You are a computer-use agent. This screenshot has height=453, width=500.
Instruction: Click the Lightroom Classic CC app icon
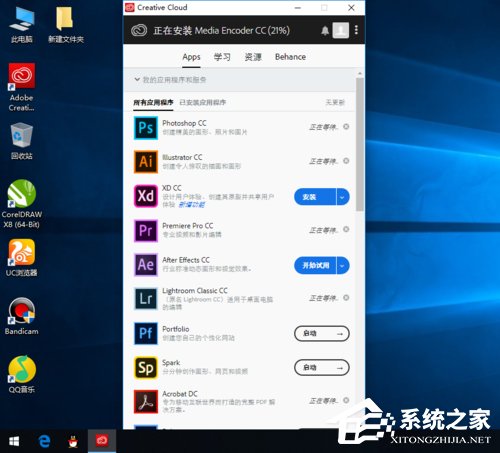tap(146, 299)
